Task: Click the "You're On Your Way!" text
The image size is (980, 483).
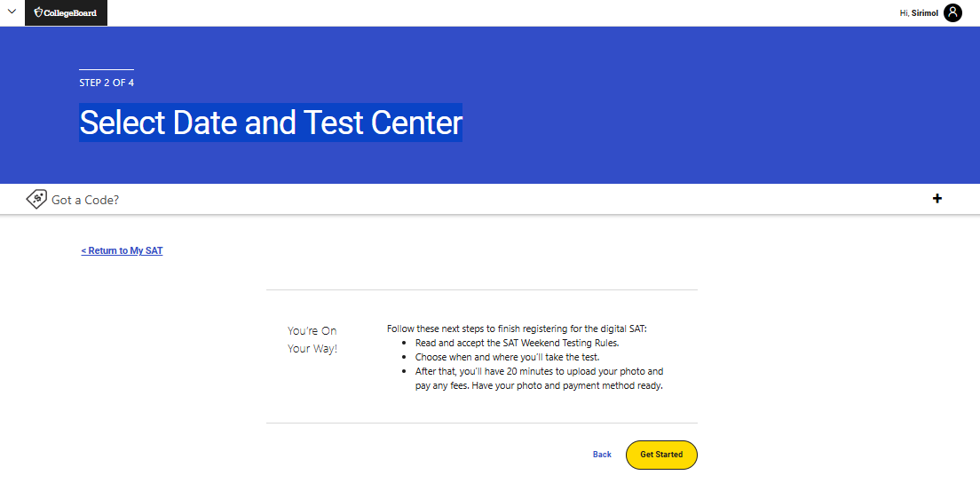Action: 312,340
